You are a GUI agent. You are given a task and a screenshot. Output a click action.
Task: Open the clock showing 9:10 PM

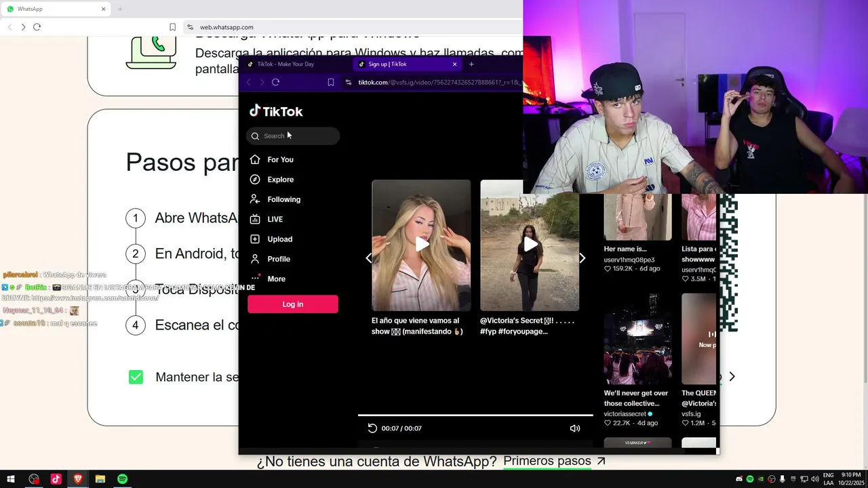point(852,479)
